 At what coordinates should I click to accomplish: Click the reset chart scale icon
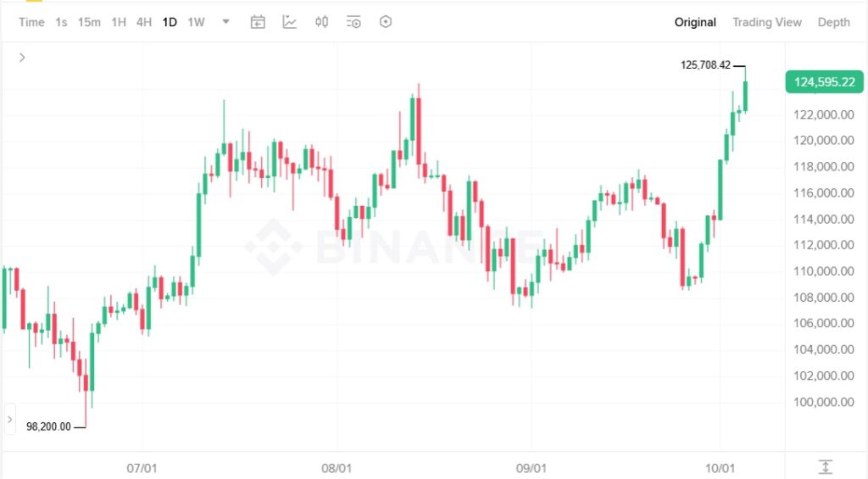(826, 466)
